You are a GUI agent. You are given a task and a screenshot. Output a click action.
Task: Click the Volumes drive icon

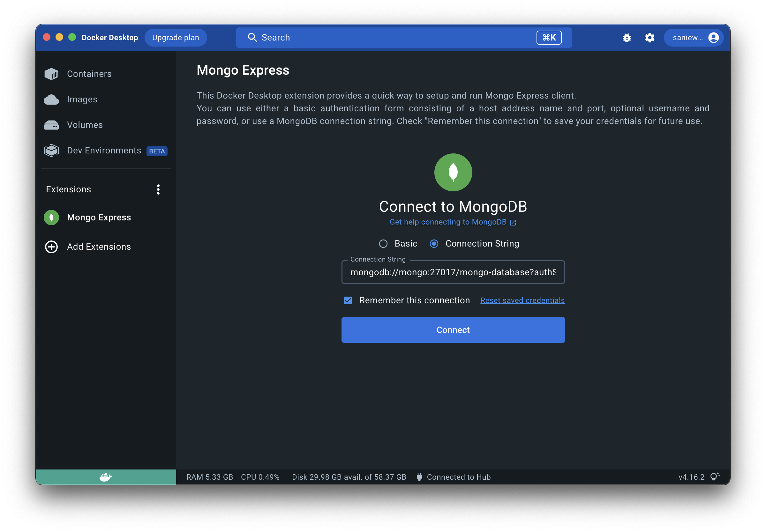click(x=51, y=125)
